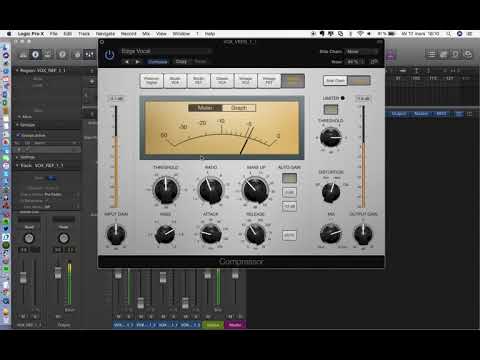
Task: Click the Output Gain knob
Action: pos(363,234)
